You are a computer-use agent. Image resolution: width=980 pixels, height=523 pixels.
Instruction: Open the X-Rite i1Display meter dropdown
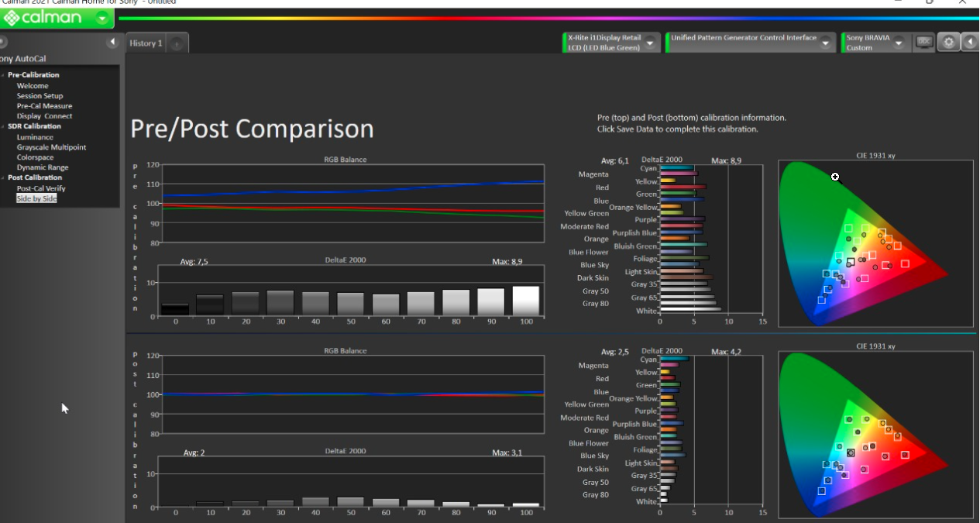click(x=650, y=43)
